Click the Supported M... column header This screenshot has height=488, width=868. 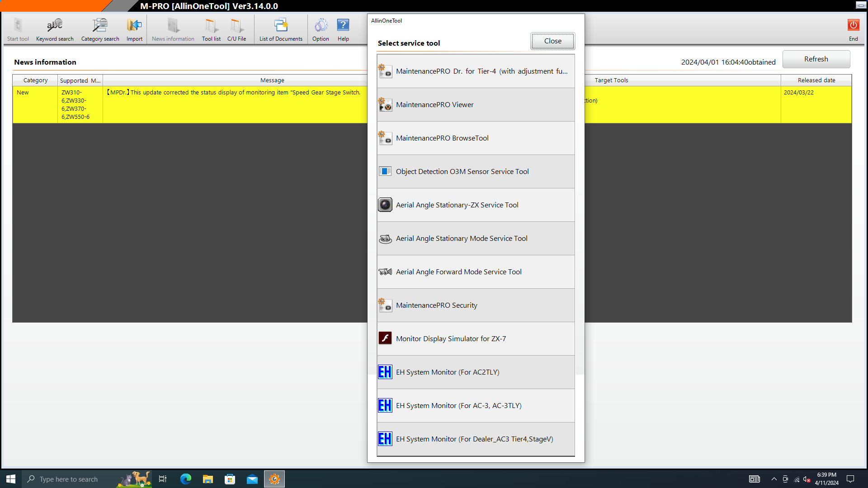pos(80,80)
